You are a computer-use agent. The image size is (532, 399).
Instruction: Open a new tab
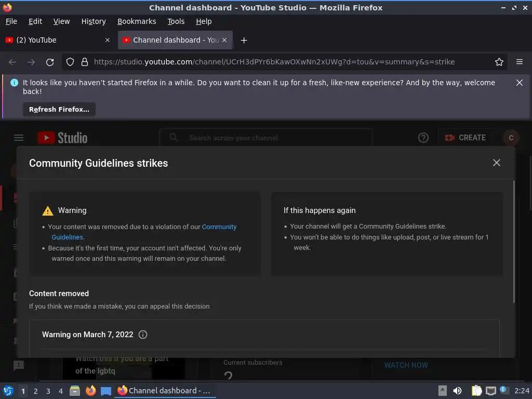click(244, 41)
